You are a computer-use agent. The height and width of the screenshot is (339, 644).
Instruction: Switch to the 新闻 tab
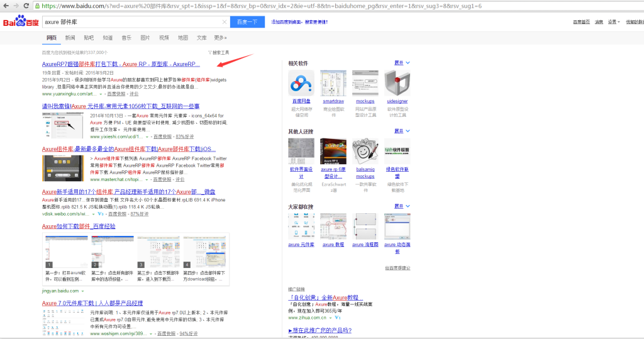tap(70, 38)
